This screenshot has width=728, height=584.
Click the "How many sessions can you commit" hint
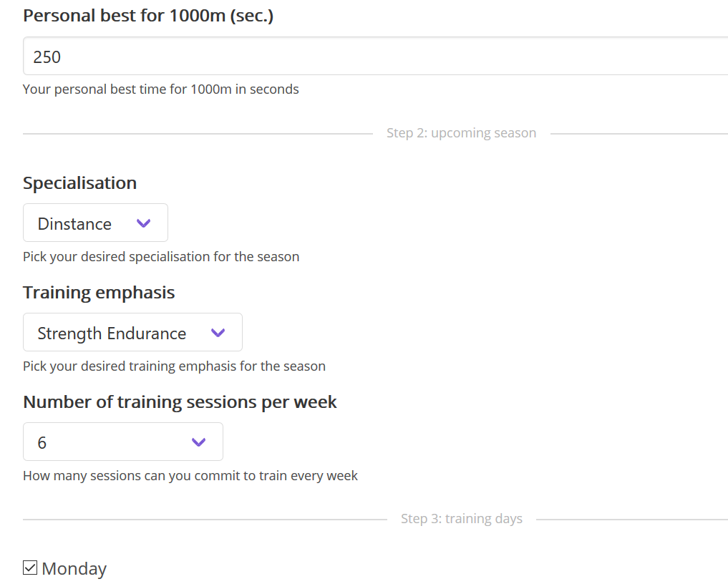(190, 475)
